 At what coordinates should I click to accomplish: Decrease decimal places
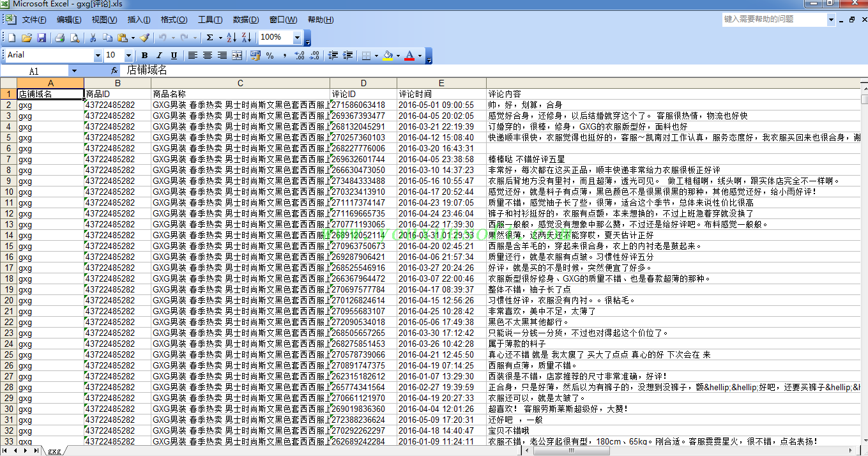click(x=314, y=56)
